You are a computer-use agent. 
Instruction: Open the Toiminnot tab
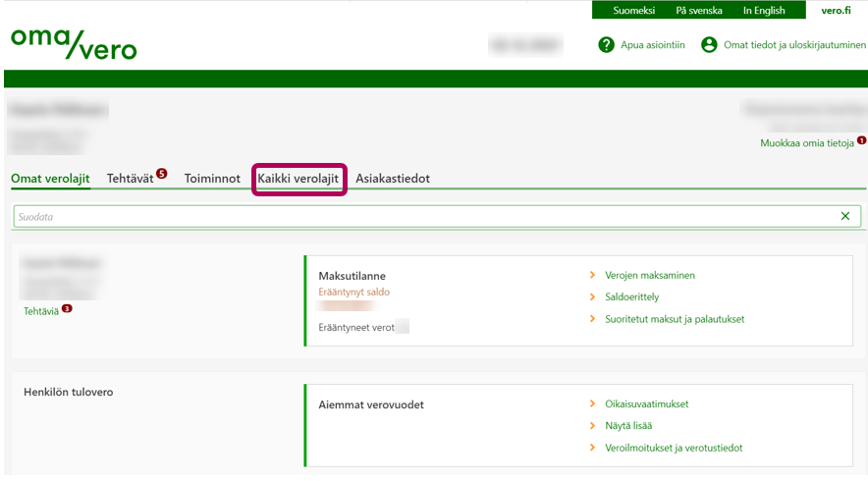click(x=212, y=179)
